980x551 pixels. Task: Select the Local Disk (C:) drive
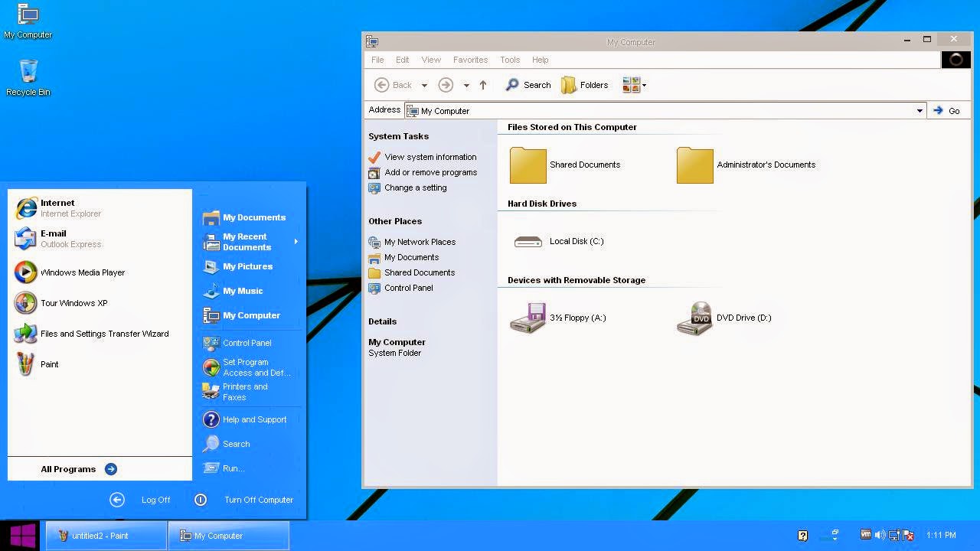pyautogui.click(x=559, y=241)
